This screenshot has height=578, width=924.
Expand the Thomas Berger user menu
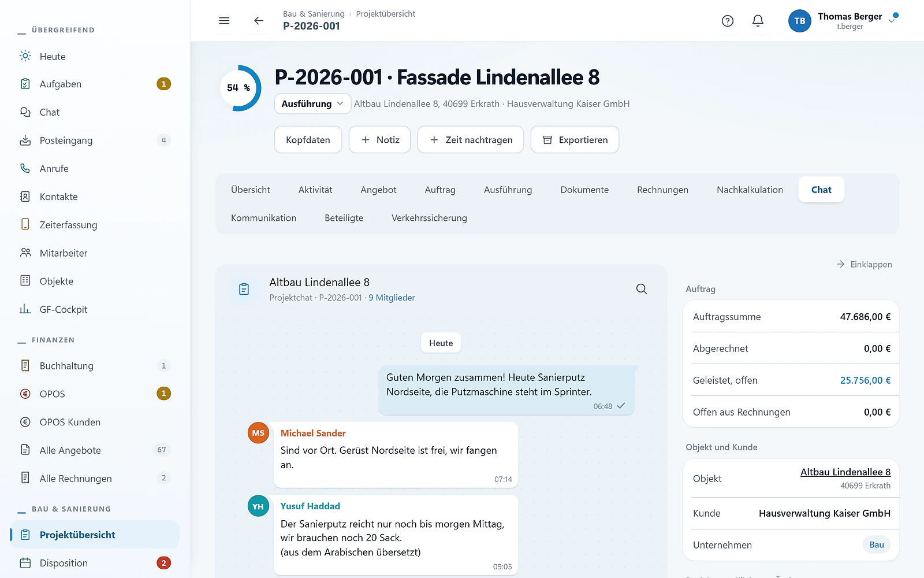[892, 21]
